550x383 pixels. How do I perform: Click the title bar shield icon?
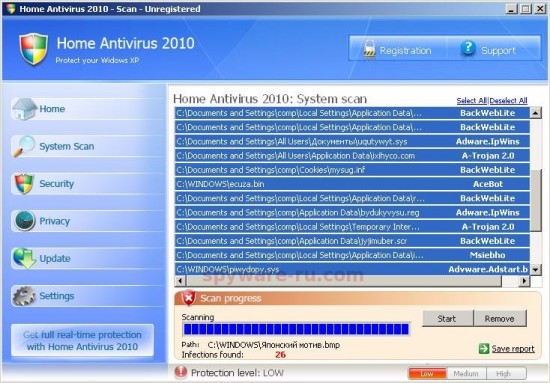tap(11, 9)
